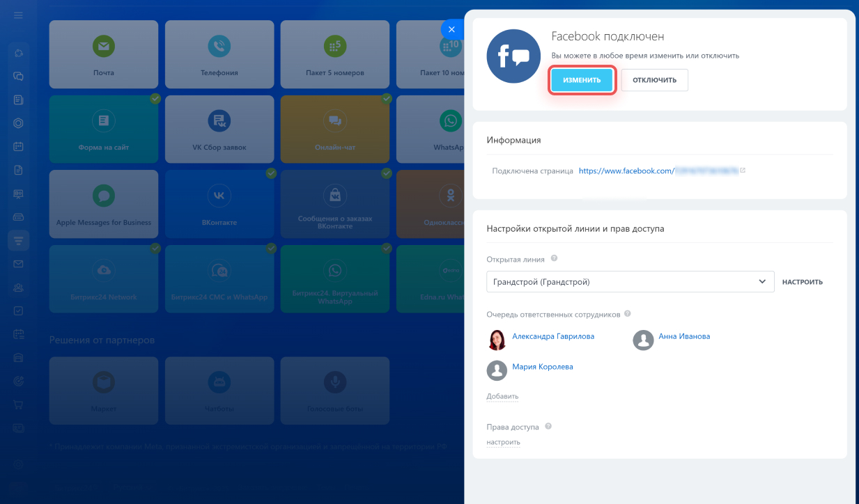The height and width of the screenshot is (504, 859).
Task: Open the Битрикс24 СМС и WhatsApp tile
Action: [x=219, y=278]
